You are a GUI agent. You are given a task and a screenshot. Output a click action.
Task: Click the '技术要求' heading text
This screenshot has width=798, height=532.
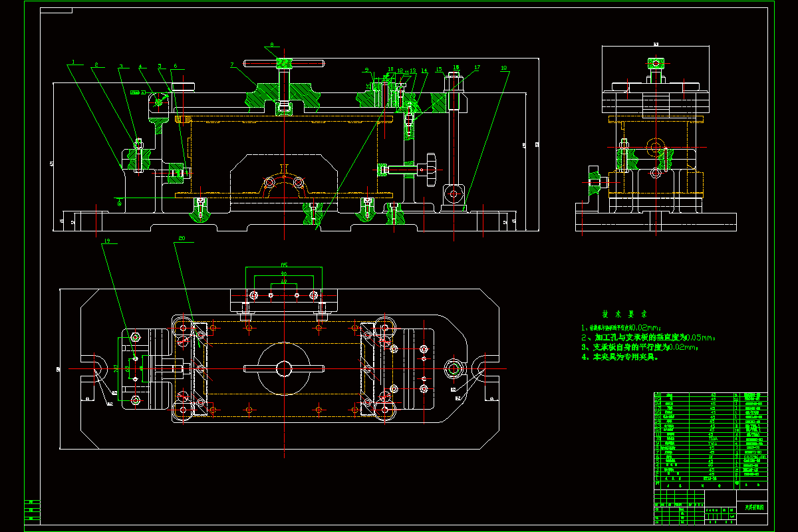click(624, 315)
